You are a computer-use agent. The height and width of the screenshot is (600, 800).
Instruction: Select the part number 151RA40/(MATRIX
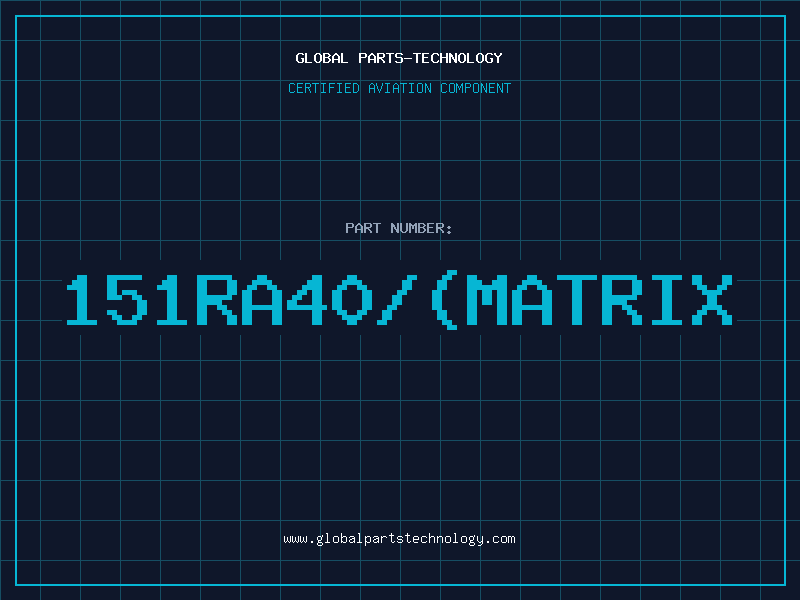pos(399,299)
